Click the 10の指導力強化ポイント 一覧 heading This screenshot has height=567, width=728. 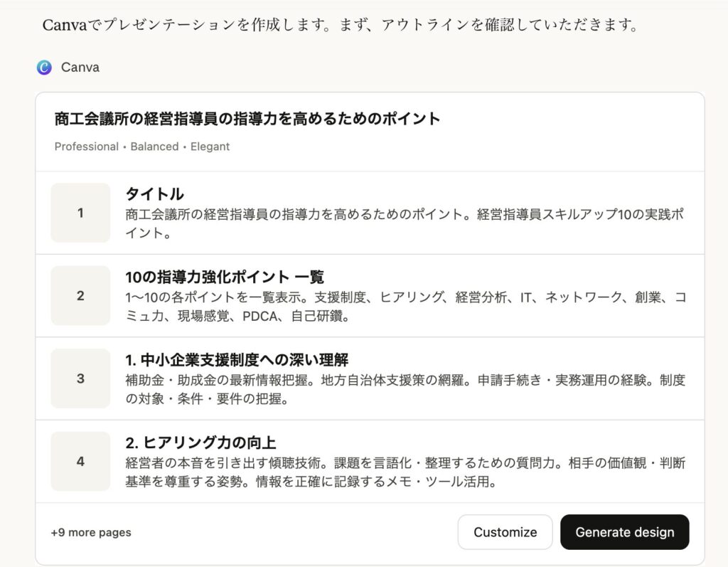(x=225, y=277)
